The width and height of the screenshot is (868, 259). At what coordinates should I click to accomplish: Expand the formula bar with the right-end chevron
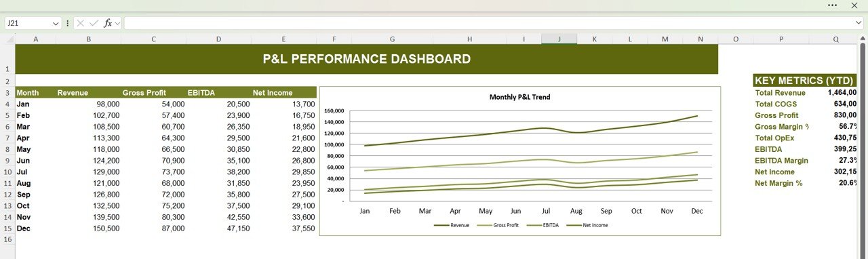click(859, 23)
